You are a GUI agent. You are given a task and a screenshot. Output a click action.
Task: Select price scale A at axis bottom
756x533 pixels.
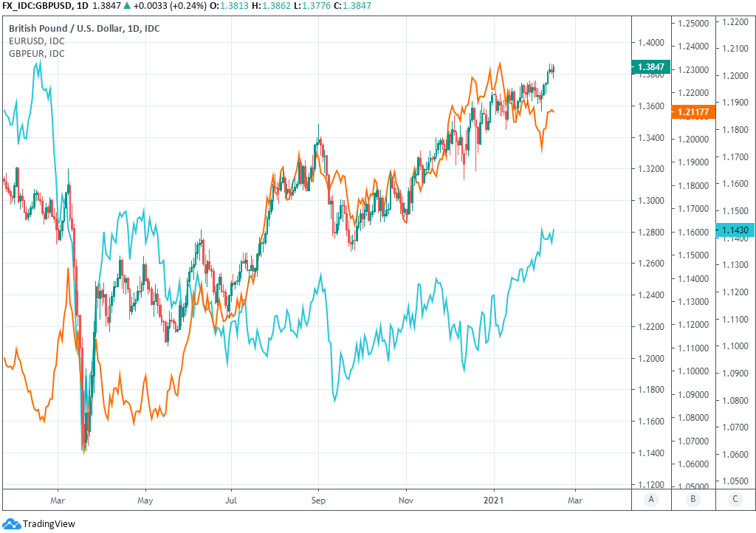pos(650,499)
